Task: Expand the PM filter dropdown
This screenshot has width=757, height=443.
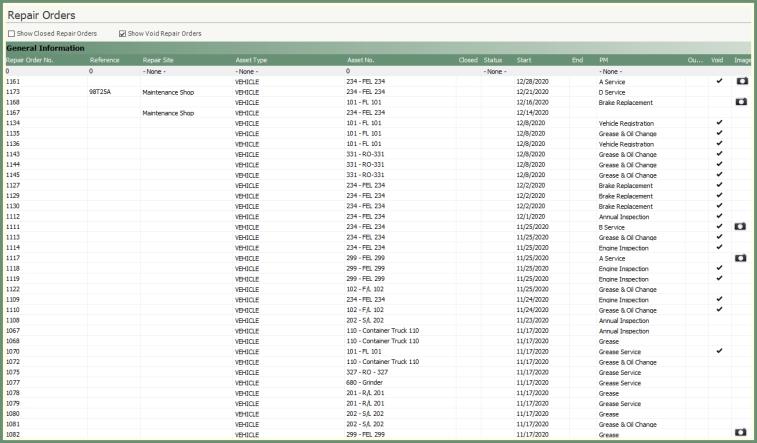Action: (640, 71)
